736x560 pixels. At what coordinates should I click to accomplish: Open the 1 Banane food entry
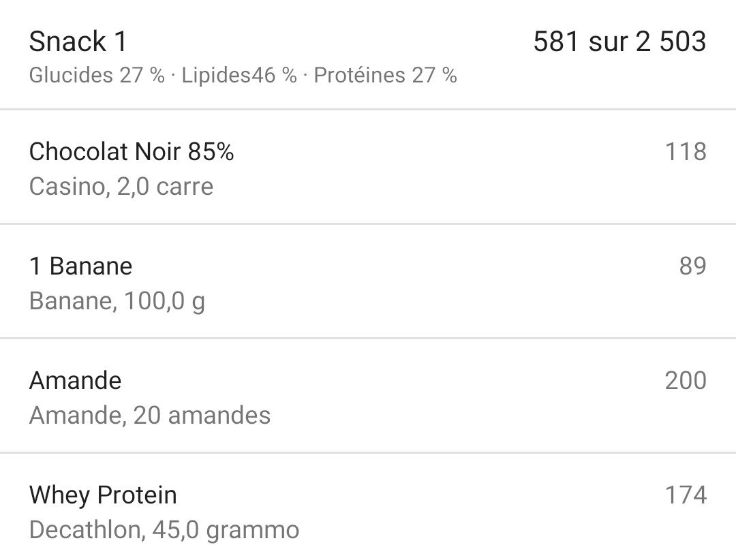click(x=80, y=266)
